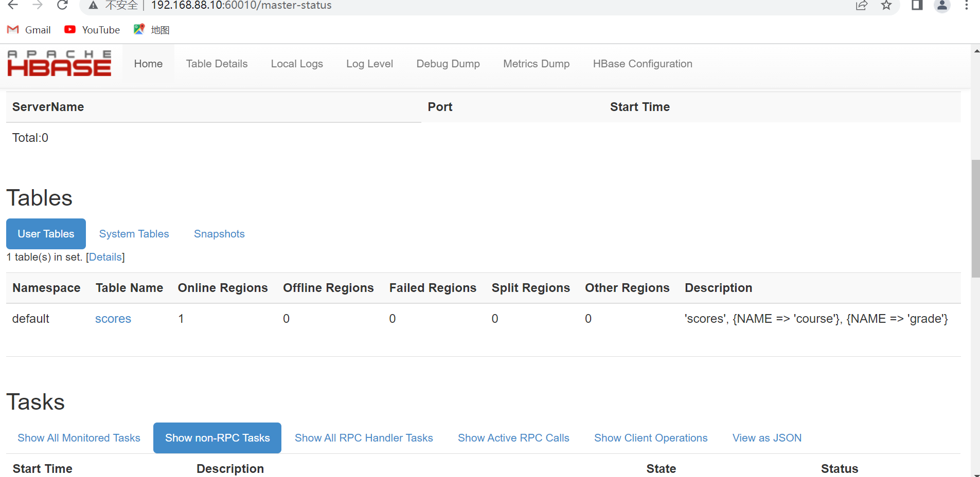The image size is (980, 477).
Task: Click the scores table description text
Action: tap(816, 319)
